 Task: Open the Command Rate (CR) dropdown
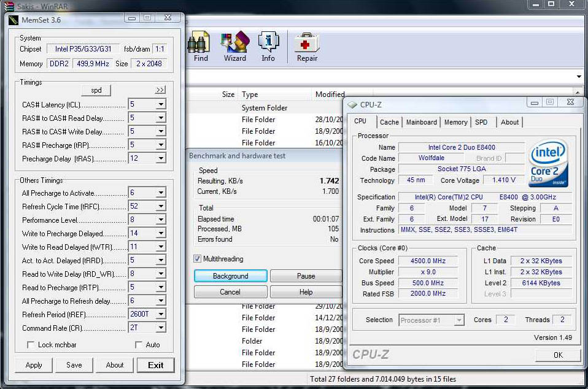coord(161,328)
